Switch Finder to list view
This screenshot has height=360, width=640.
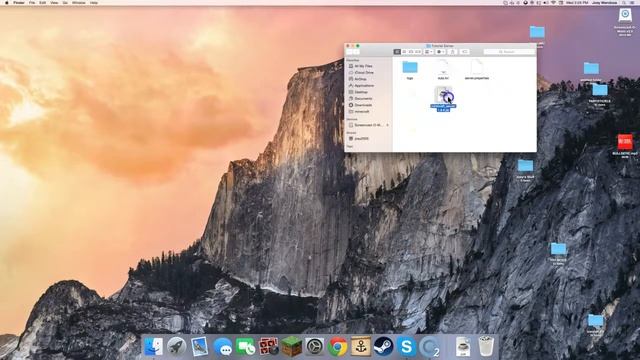(x=404, y=52)
